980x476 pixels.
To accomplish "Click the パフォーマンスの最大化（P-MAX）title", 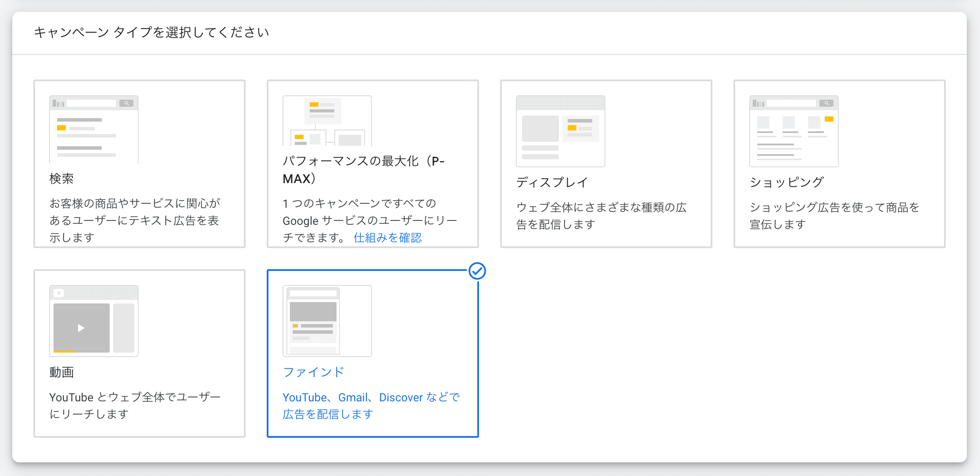I will pos(364,169).
